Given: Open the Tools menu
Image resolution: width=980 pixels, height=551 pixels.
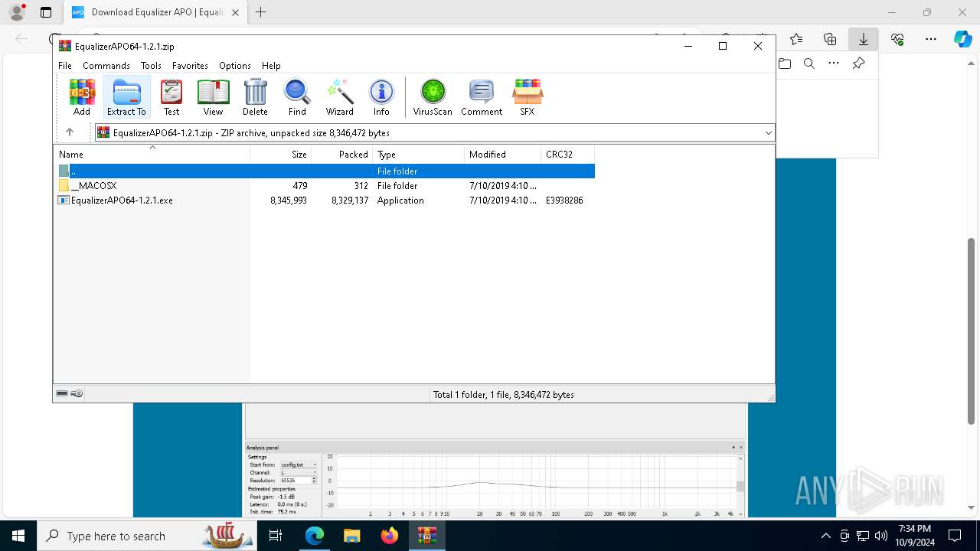Looking at the screenshot, I should pyautogui.click(x=151, y=66).
